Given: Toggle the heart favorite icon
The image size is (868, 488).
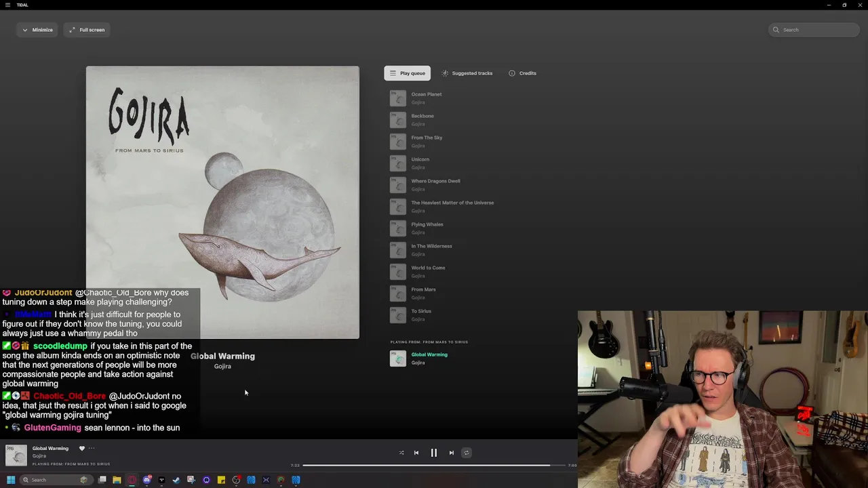Looking at the screenshot, I should coord(82,448).
